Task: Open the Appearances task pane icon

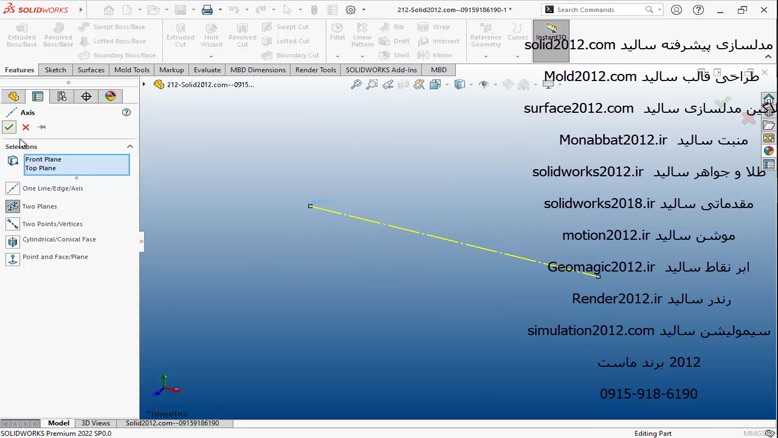Action: (769, 151)
